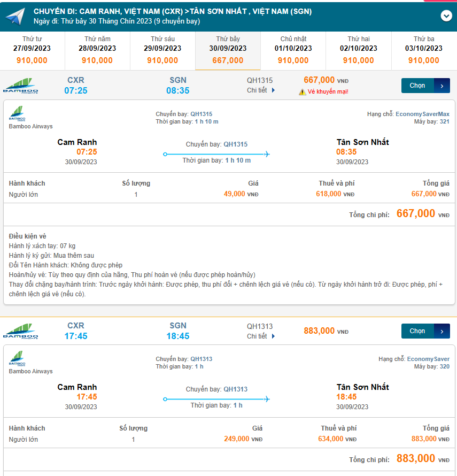Click Bamboo Airways logo for flight QH1313

[x=20, y=331]
